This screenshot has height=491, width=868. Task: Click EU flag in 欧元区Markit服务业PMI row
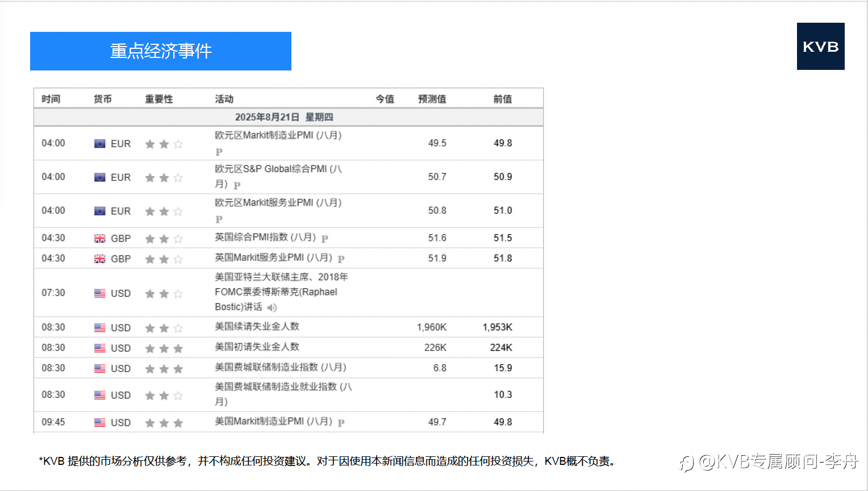coord(100,211)
